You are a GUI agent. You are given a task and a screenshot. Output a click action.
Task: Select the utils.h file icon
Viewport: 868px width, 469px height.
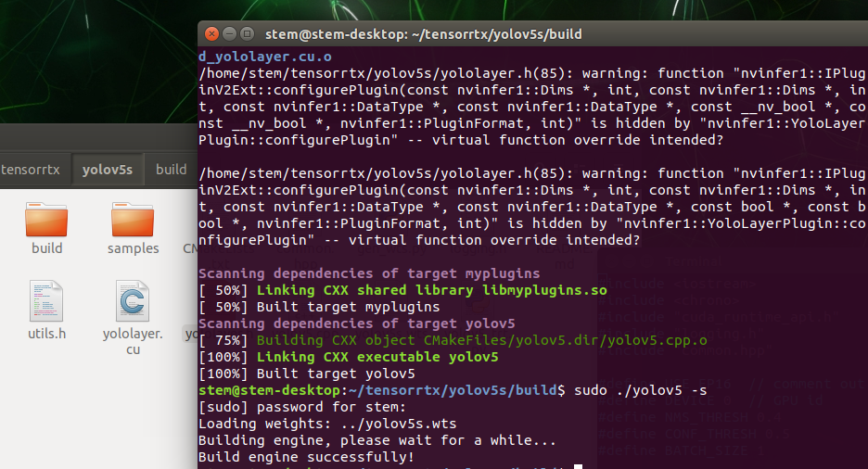[46, 301]
